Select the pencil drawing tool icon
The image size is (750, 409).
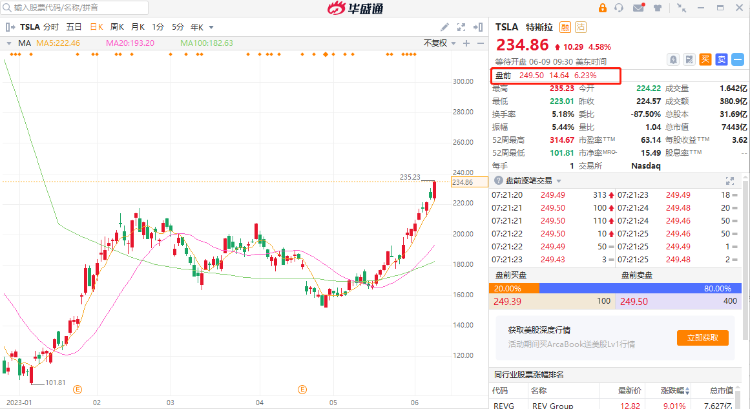pyautogui.click(x=444, y=27)
